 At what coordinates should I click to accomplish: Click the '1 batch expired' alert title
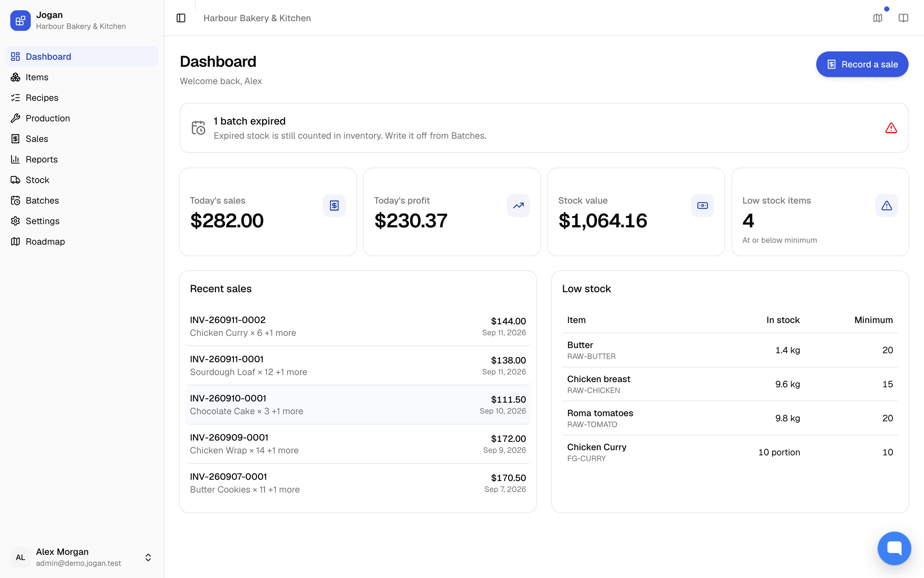tap(249, 121)
